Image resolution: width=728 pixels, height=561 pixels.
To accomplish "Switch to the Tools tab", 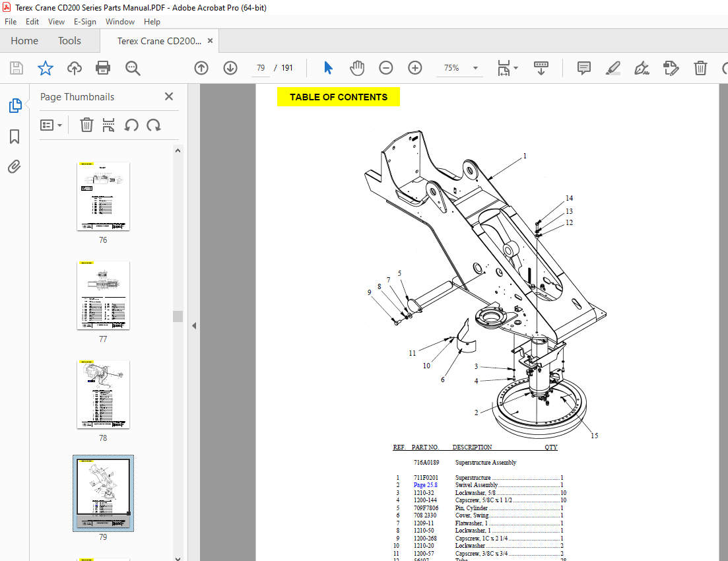I will point(70,41).
